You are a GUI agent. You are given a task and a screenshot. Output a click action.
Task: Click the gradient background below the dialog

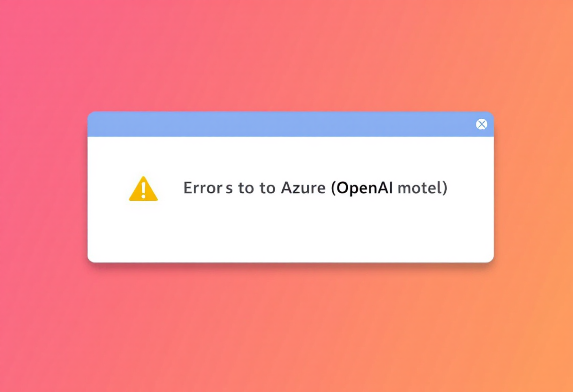coord(287,330)
